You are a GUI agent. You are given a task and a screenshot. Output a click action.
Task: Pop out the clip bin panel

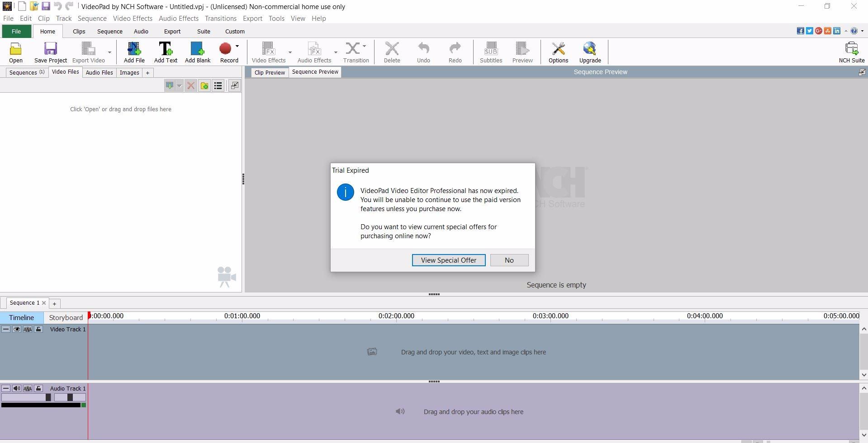(x=234, y=85)
